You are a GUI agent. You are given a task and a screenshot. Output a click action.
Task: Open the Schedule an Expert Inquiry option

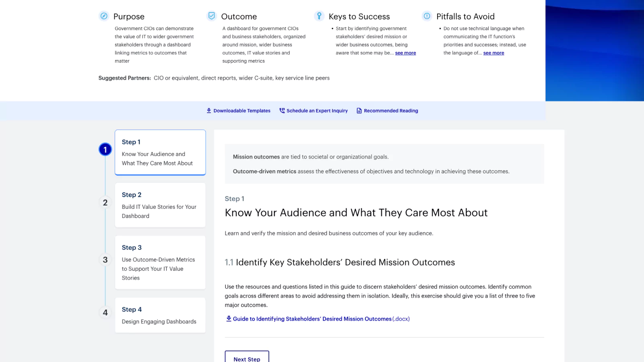point(316,111)
